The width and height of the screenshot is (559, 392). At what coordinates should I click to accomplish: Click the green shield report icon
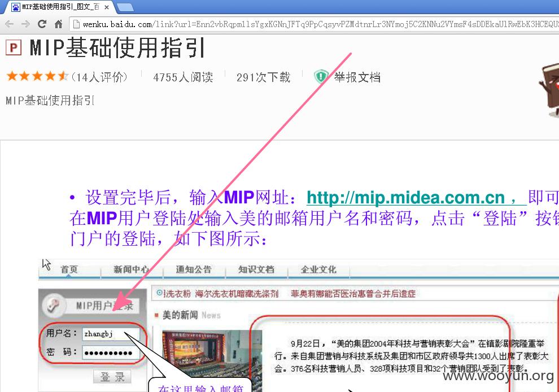[321, 77]
